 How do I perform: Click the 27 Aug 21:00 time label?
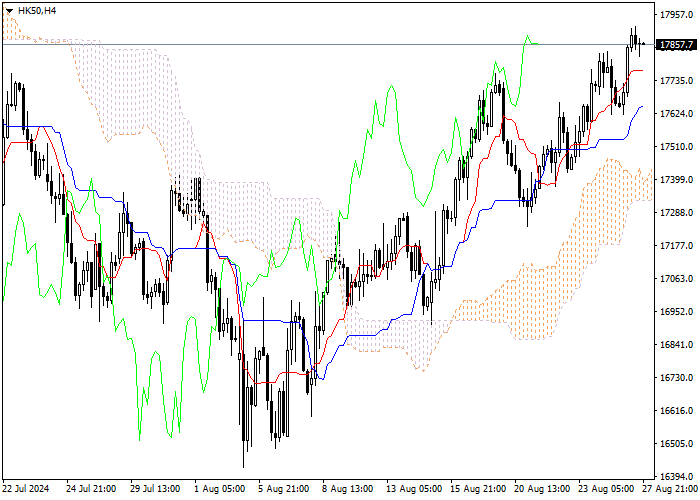[670, 489]
